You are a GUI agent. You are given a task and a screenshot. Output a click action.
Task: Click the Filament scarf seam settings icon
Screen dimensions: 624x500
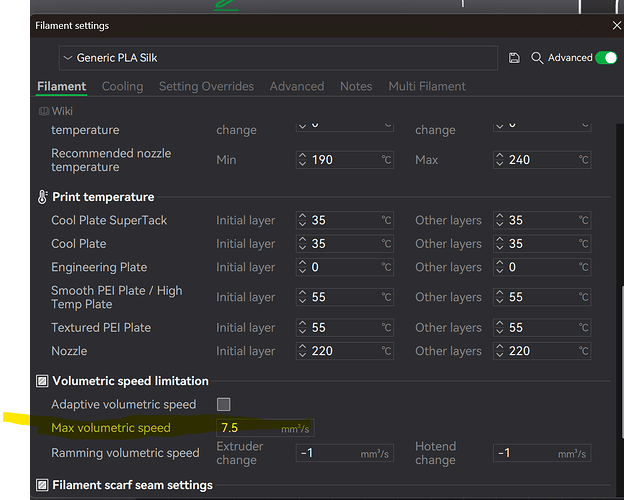coord(42,485)
